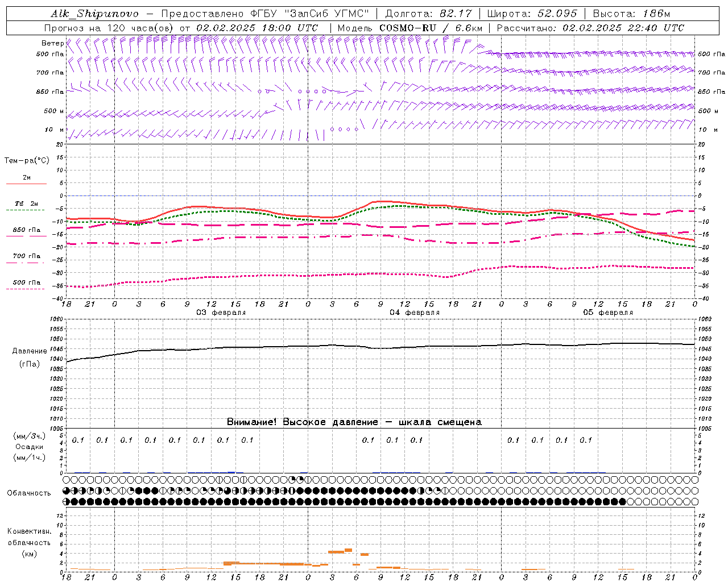The image size is (728, 582).
Task: Select the 'Долгота: 82.17' header field
Action: coord(428,14)
